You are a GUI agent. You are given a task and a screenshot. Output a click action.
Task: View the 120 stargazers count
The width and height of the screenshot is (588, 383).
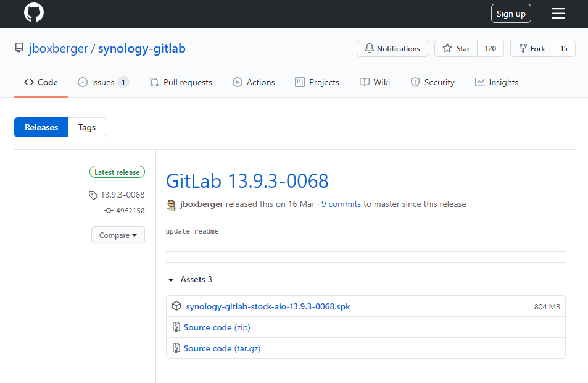click(x=490, y=48)
